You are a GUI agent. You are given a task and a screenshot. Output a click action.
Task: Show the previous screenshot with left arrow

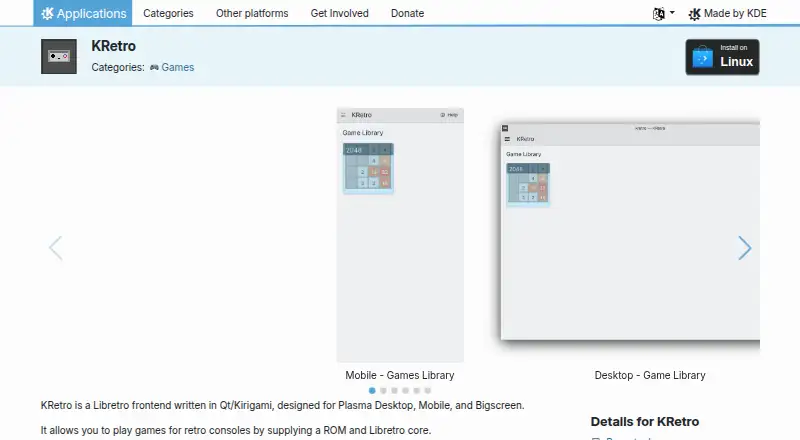coord(56,248)
